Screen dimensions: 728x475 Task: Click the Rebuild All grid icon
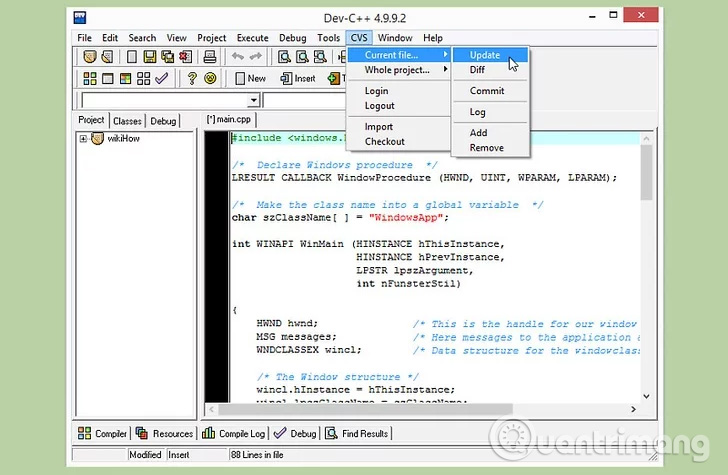[143, 78]
